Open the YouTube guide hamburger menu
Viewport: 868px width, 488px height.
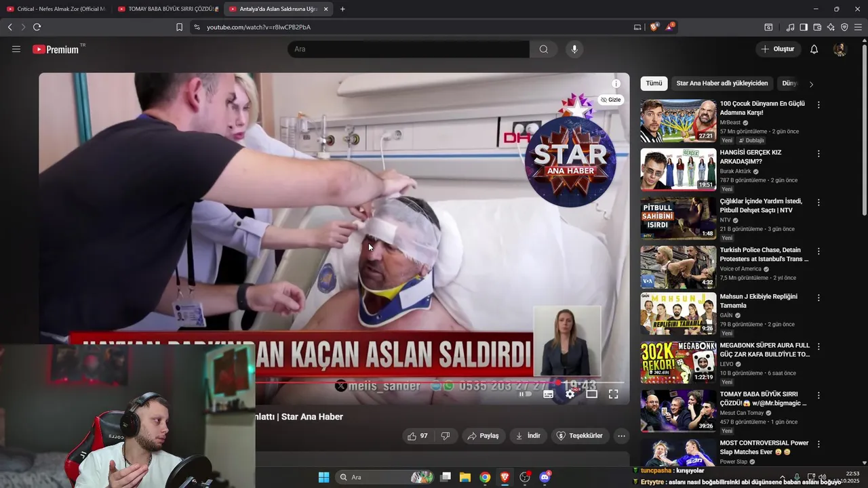[x=16, y=49]
